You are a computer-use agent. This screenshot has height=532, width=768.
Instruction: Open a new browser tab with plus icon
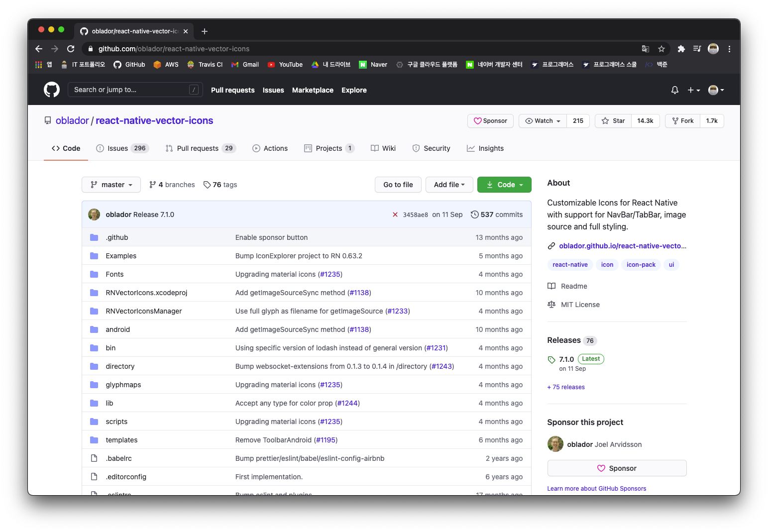pos(205,31)
